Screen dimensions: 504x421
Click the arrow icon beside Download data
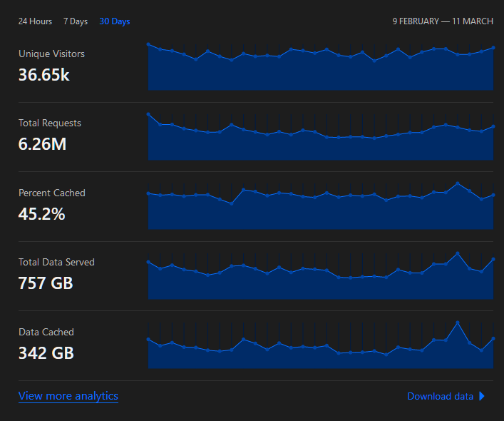(482, 396)
